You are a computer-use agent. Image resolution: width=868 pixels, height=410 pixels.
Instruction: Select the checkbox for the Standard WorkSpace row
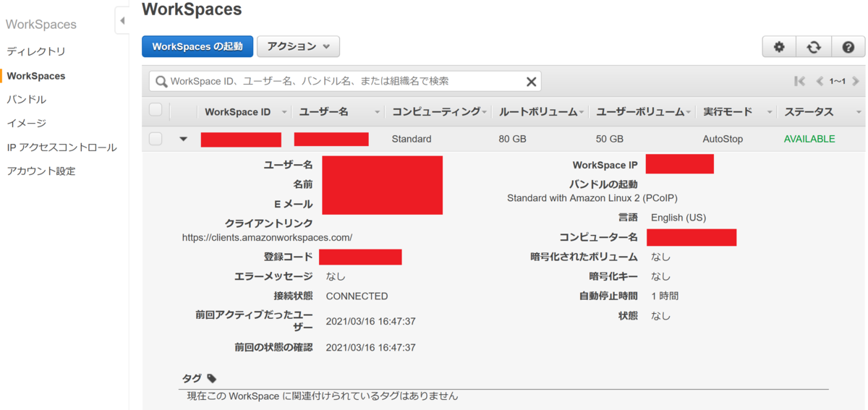click(156, 139)
